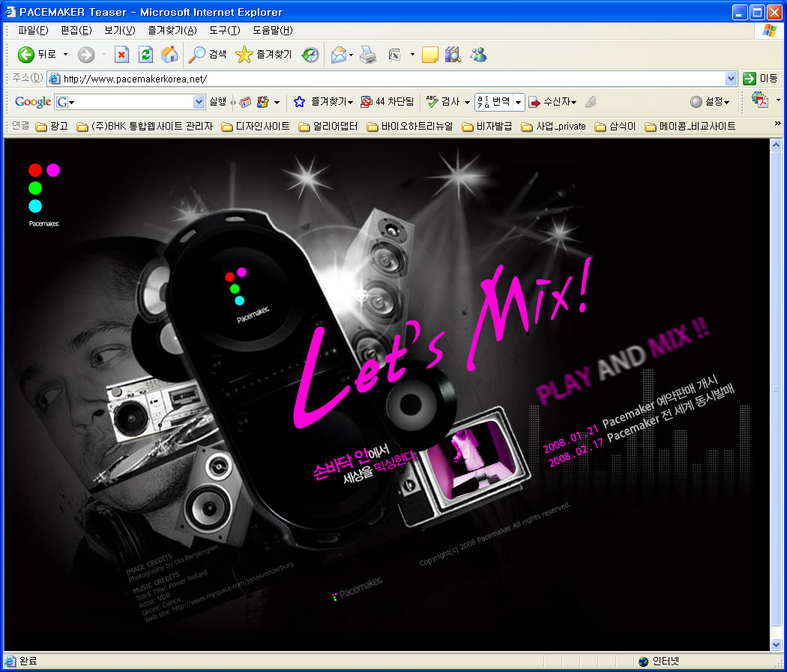The image size is (787, 672).
Task: Expand the links bar overflow chevron
Action: pos(777,124)
